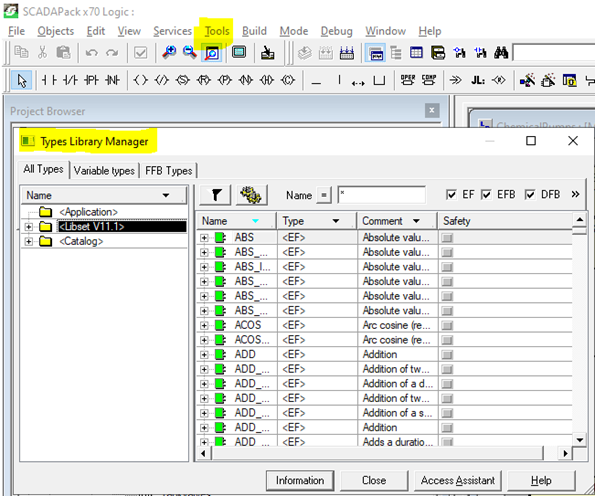This screenshot has height=496, width=595.
Task: Insert a halt coil (H)
Action: pos(267,80)
